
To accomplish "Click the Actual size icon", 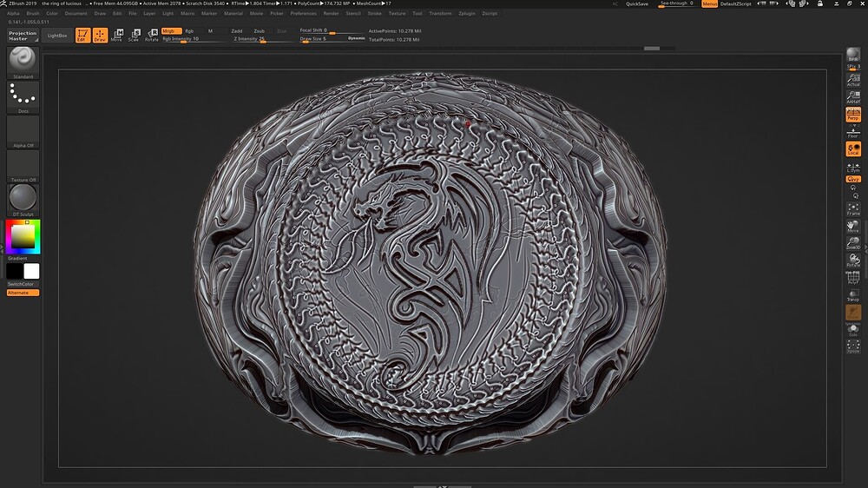I will pyautogui.click(x=853, y=80).
